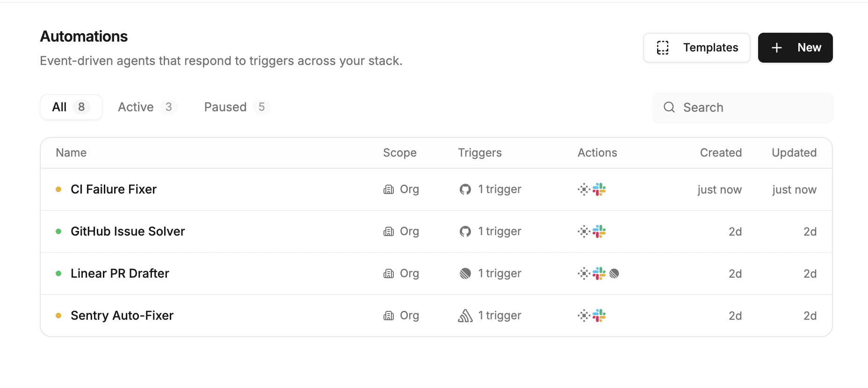This screenshot has width=868, height=388.
Task: Toggle the green status dot on GitHub Issue Solver
Action: [58, 231]
